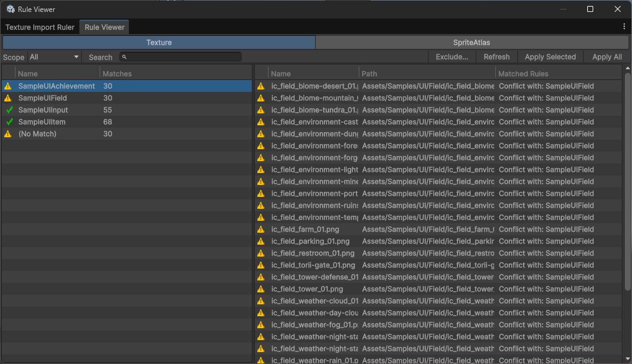The image size is (632, 364).
Task: Click the Refresh button
Action: (x=497, y=57)
